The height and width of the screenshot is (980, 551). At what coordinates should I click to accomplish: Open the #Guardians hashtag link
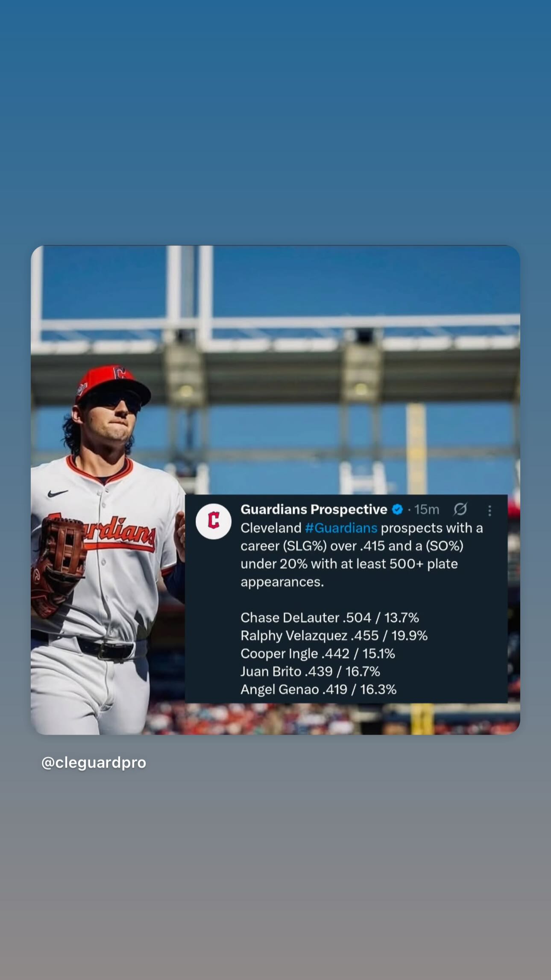point(341,528)
